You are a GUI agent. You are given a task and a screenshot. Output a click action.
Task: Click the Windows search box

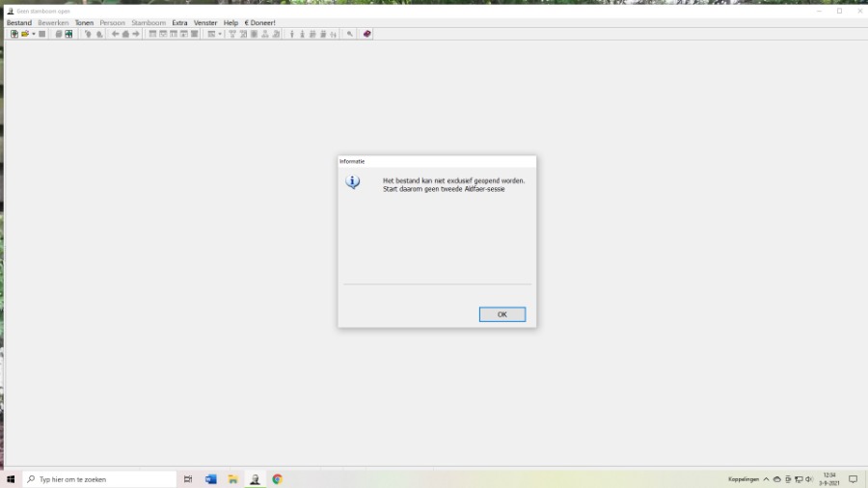pos(101,479)
